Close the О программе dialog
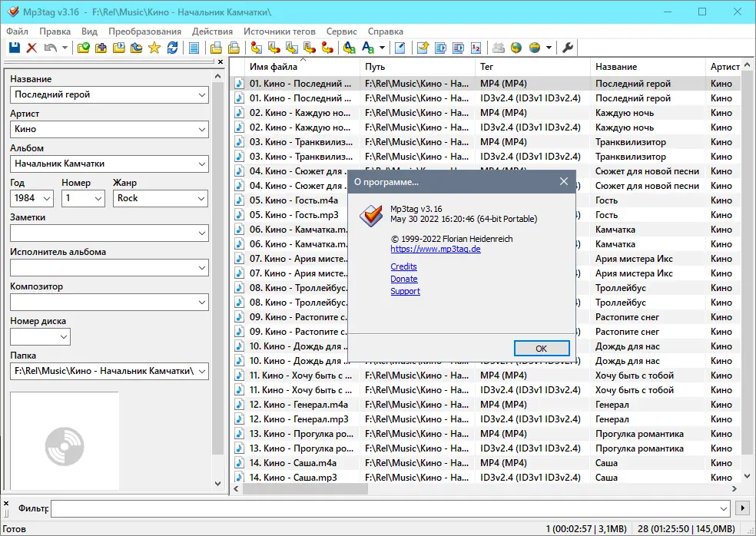Image resolution: width=756 pixels, height=536 pixels. pyautogui.click(x=564, y=181)
